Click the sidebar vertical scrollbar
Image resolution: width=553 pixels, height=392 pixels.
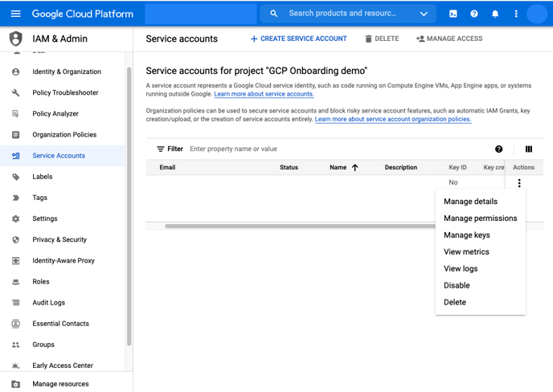pos(129,206)
